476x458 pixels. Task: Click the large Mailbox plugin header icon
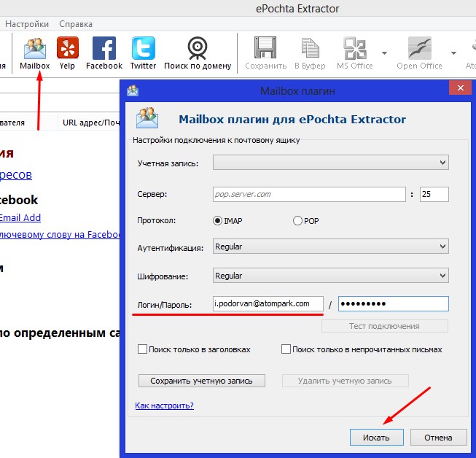[x=147, y=117]
